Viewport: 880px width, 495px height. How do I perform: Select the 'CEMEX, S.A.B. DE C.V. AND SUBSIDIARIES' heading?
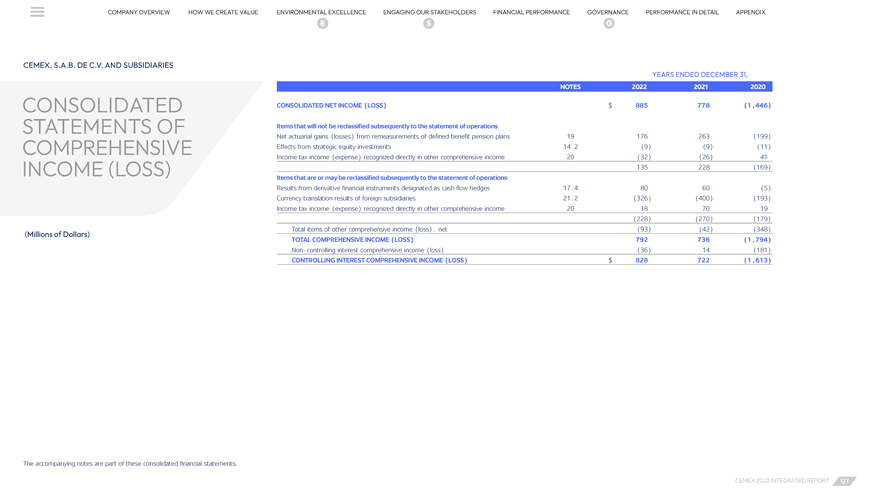point(98,65)
